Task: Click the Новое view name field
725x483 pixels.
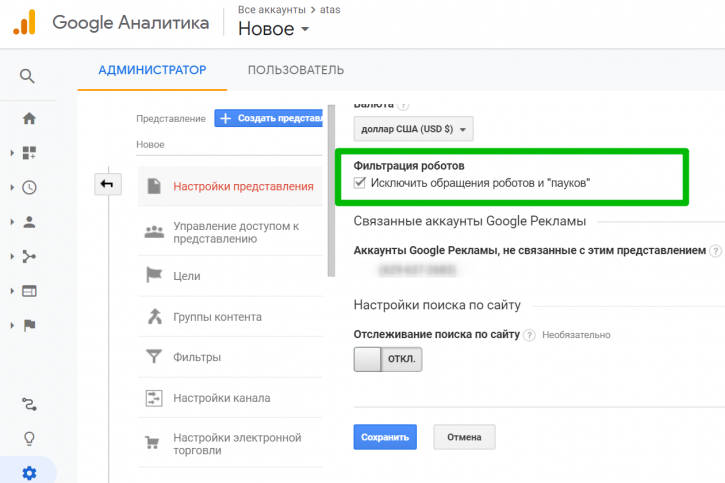Action: coord(229,145)
